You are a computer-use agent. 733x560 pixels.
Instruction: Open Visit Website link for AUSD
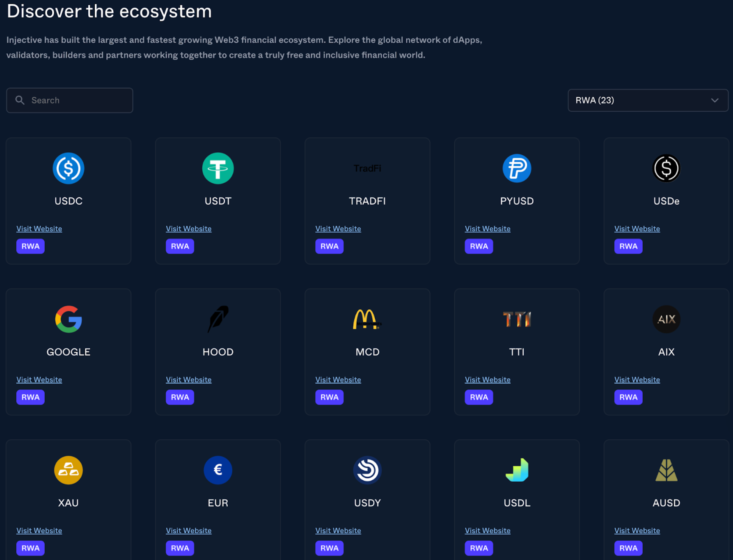637,530
